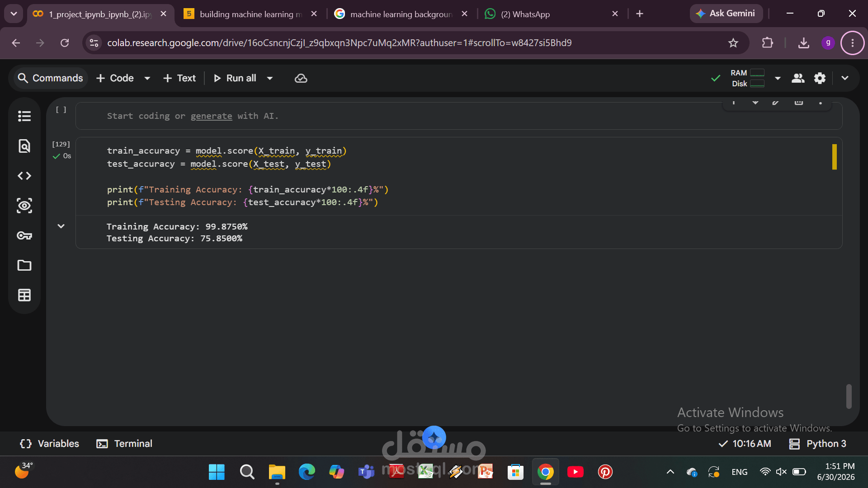This screenshot has width=868, height=488.
Task: Select the Training Accuracy output line
Action: click(x=177, y=226)
